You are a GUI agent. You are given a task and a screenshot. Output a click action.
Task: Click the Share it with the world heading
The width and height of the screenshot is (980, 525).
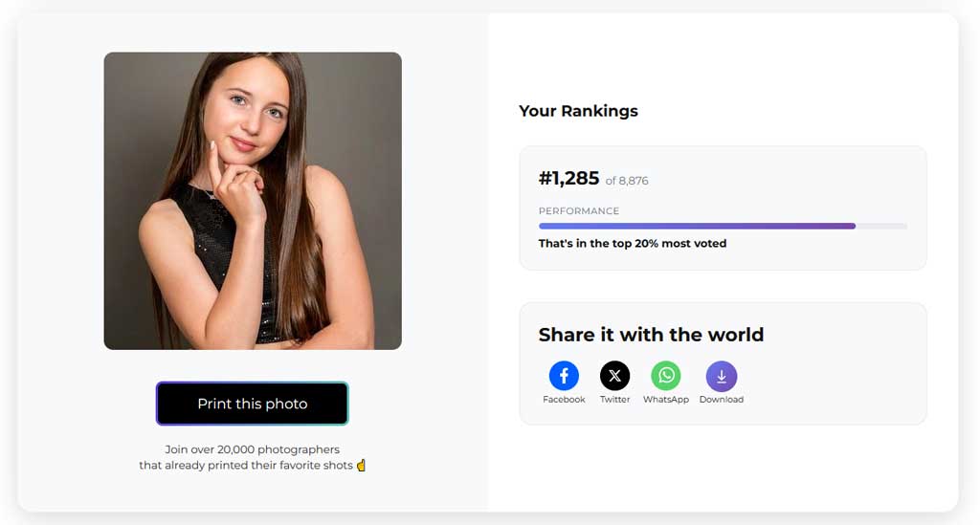click(x=651, y=335)
